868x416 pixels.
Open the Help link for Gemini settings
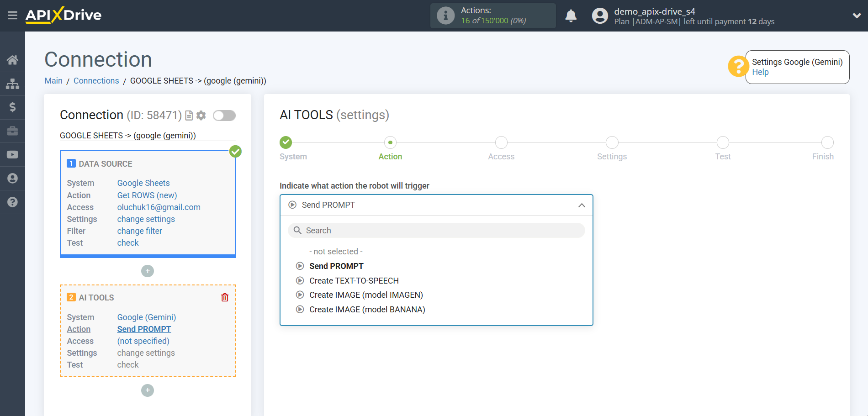pyautogui.click(x=760, y=72)
